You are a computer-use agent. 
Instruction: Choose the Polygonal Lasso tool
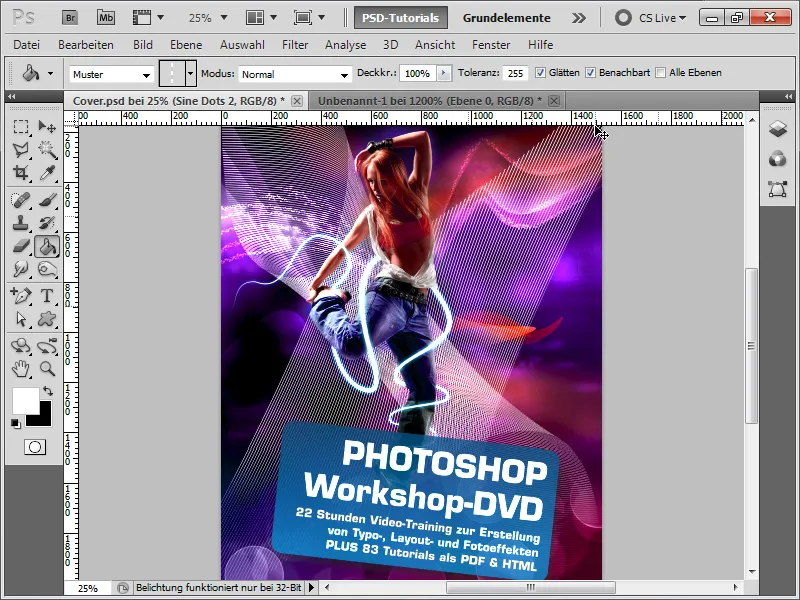(21, 149)
